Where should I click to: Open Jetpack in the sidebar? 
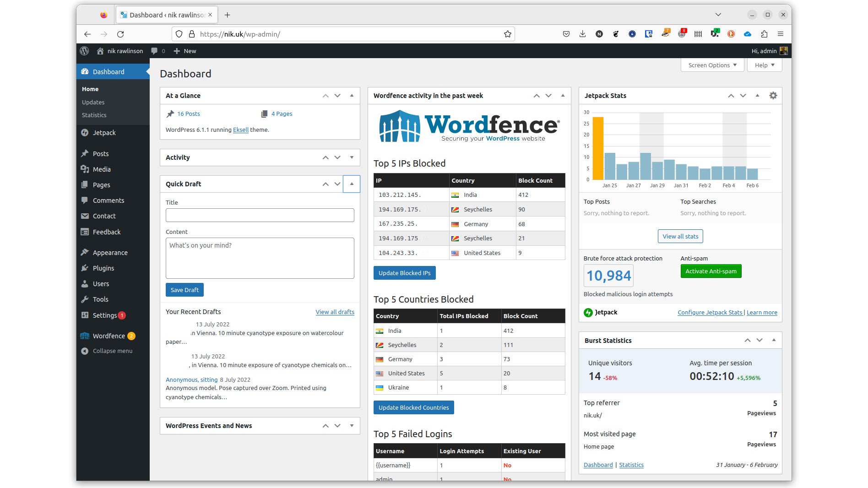(113, 133)
